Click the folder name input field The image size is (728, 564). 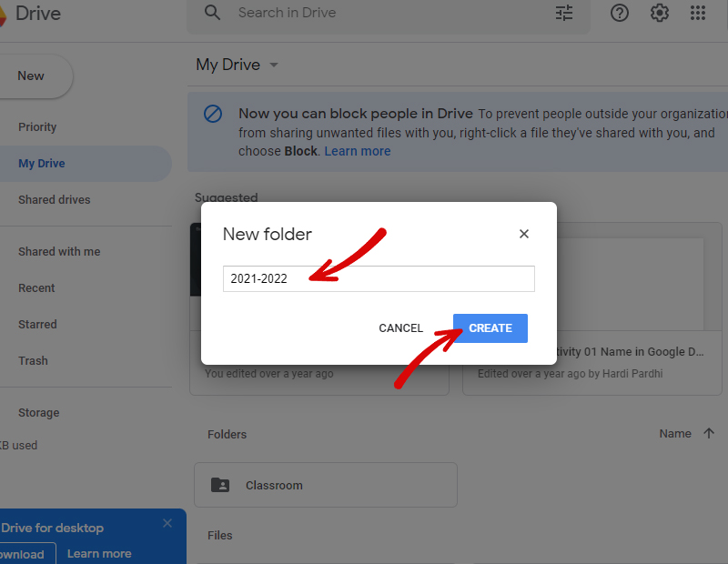[x=379, y=278]
